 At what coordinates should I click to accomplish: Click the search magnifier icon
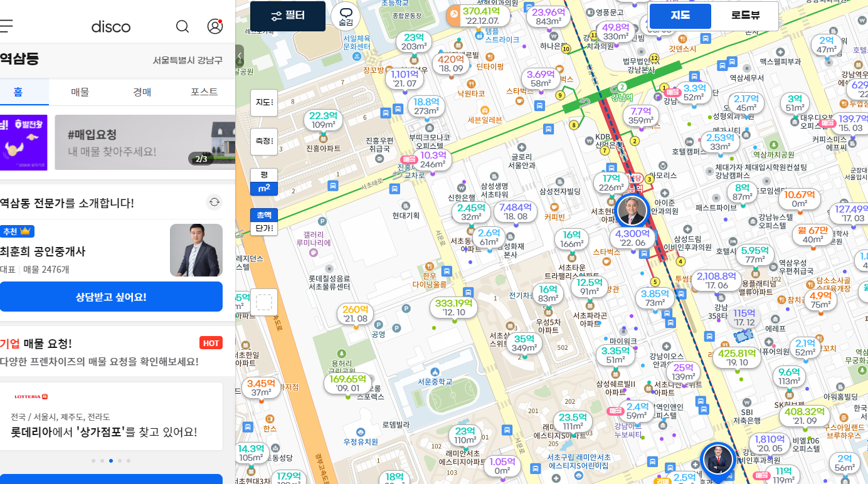183,26
